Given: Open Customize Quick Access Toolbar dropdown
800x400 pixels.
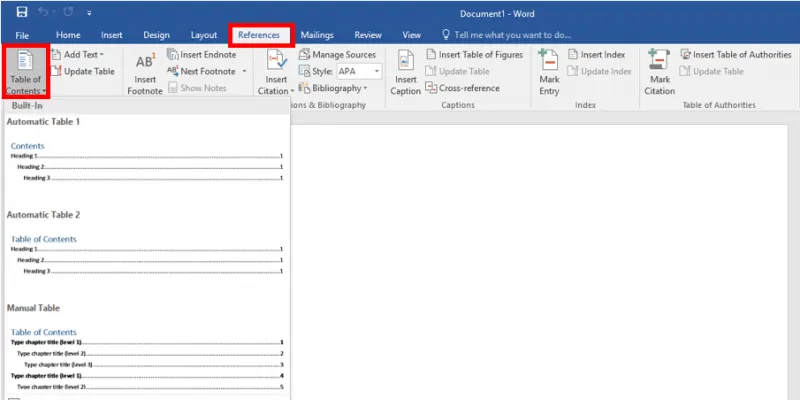Looking at the screenshot, I should [89, 13].
